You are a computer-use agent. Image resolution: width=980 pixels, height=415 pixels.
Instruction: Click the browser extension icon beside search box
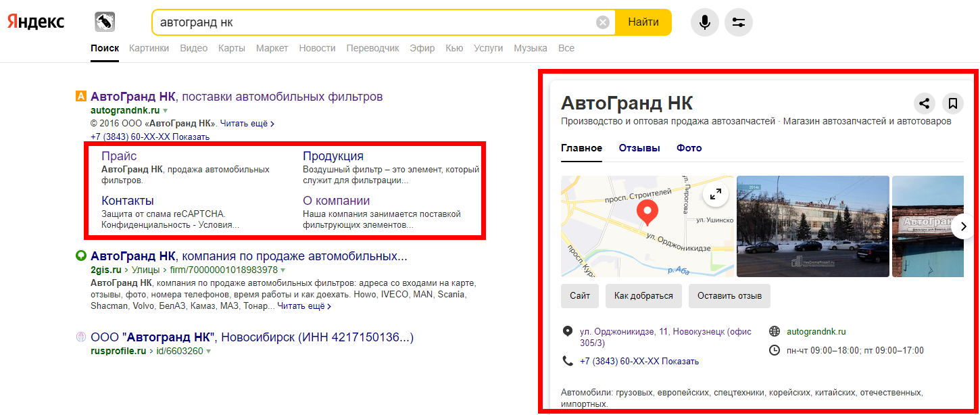click(104, 22)
